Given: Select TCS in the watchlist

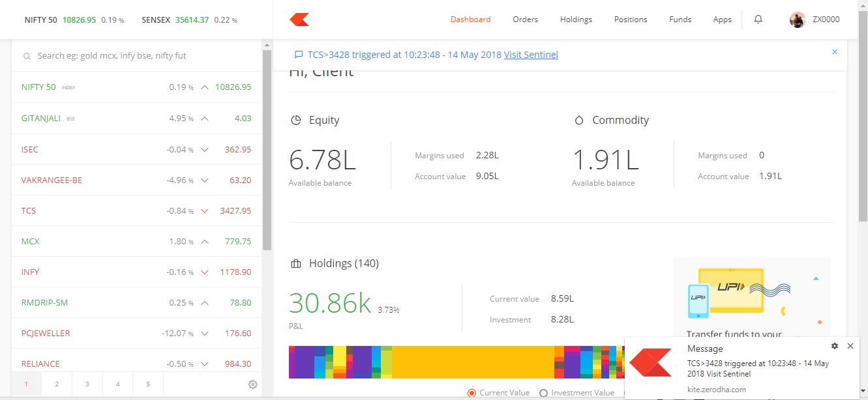Looking at the screenshot, I should [29, 211].
